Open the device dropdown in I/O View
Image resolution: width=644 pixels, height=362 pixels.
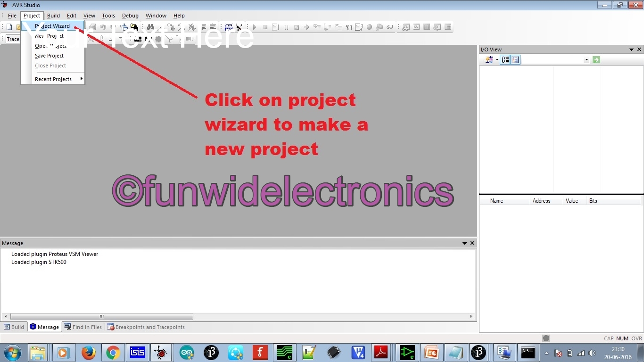point(586,59)
